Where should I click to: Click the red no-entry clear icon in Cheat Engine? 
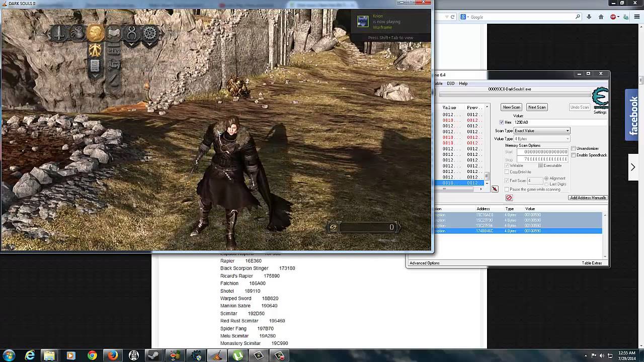[x=509, y=198]
